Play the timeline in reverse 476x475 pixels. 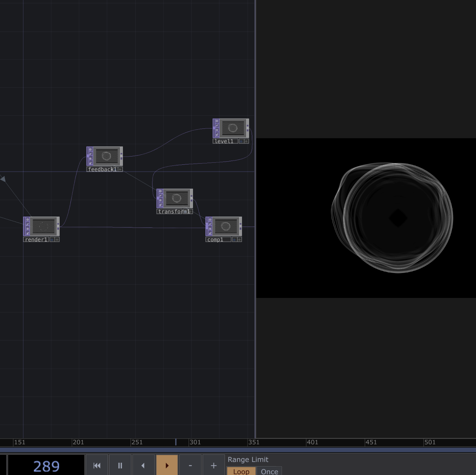coord(143,465)
